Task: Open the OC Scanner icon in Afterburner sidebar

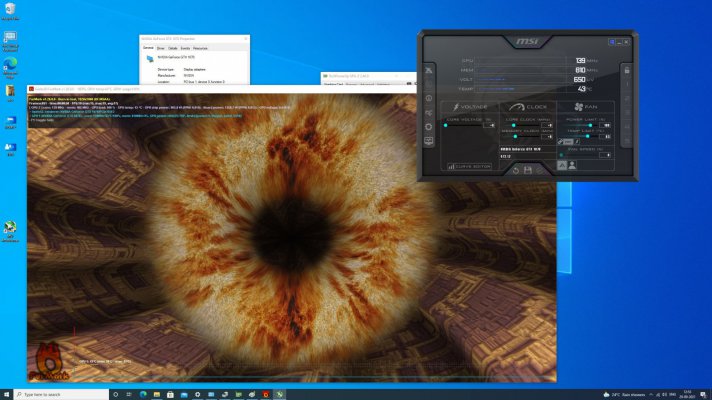Action: (429, 113)
